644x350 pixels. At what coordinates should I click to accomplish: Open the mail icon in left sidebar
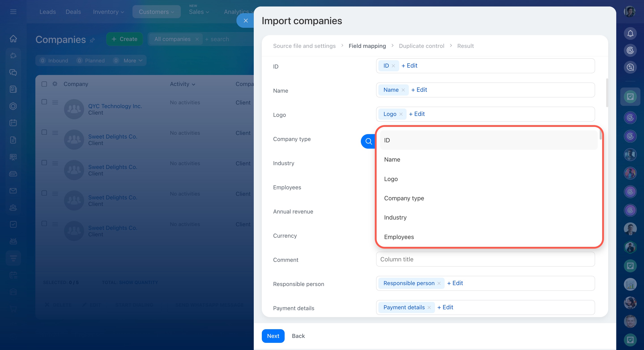click(x=13, y=191)
